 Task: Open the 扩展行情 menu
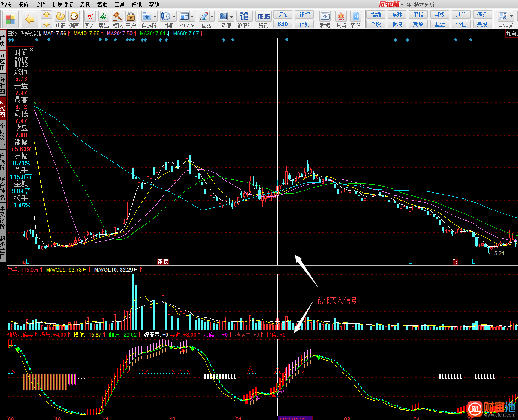tap(62, 4)
